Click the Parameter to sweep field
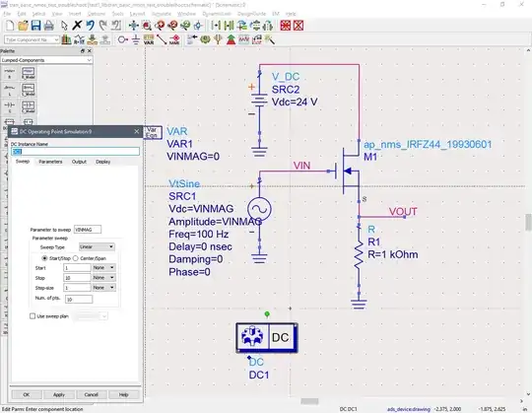The width and height of the screenshot is (532, 413). 88,230
